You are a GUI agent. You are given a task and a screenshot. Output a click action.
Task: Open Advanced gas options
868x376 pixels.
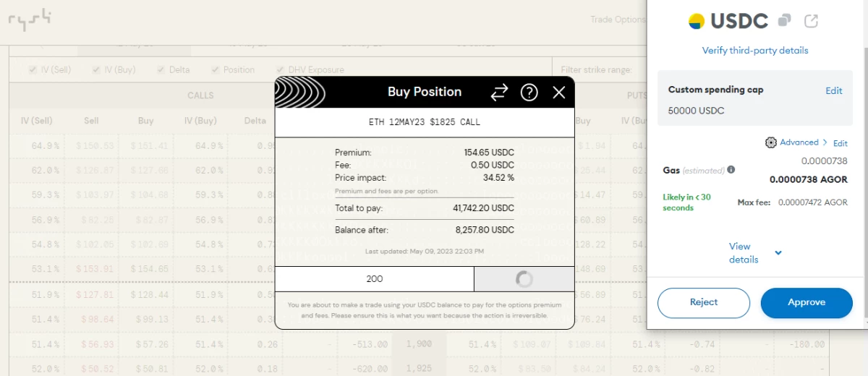pyautogui.click(x=799, y=142)
